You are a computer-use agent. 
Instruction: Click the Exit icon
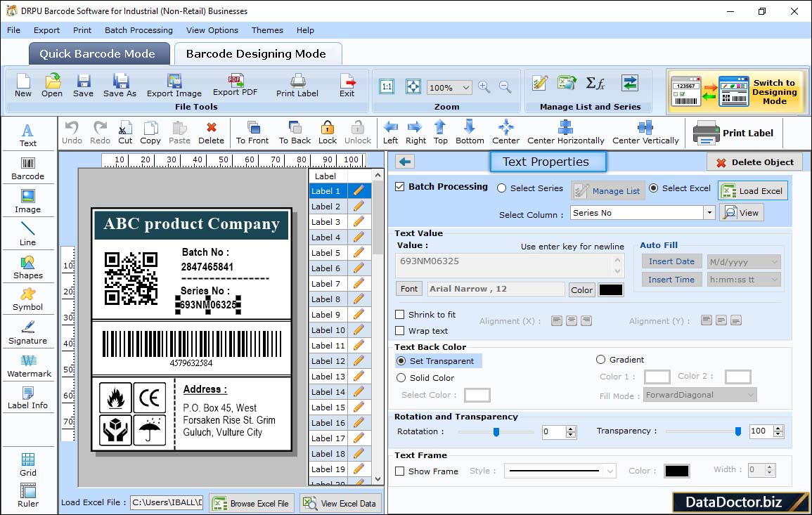(x=347, y=86)
